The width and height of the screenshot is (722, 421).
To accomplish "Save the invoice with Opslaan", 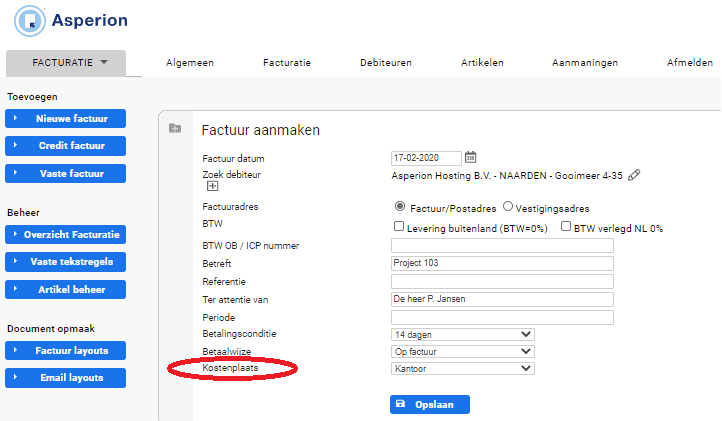I will tap(430, 404).
